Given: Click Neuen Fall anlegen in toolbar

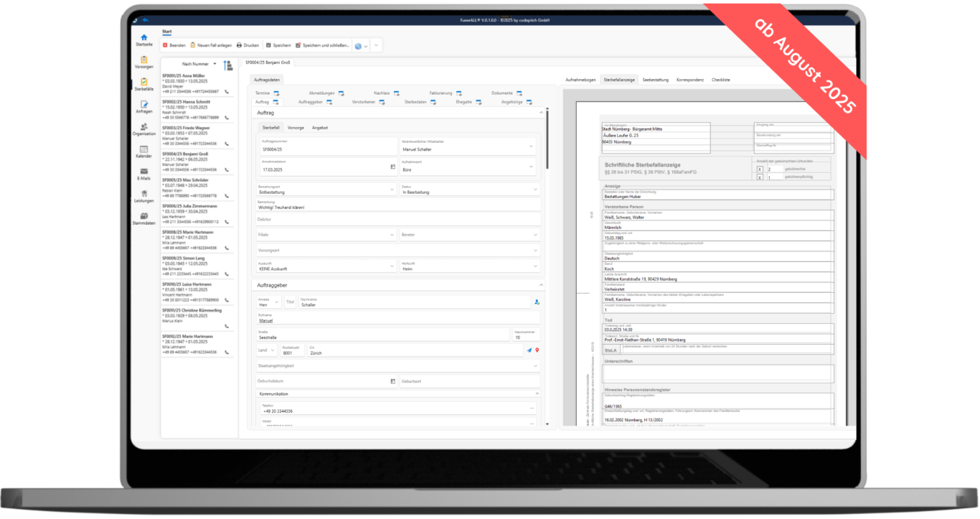Looking at the screenshot, I should 211,45.
